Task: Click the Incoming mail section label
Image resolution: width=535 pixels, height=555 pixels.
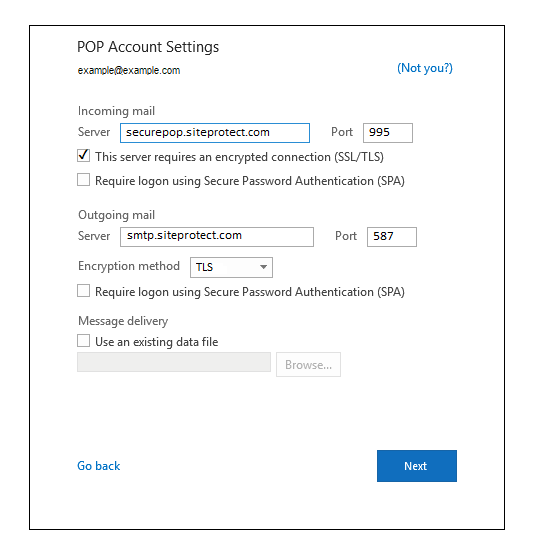Action: 116,111
